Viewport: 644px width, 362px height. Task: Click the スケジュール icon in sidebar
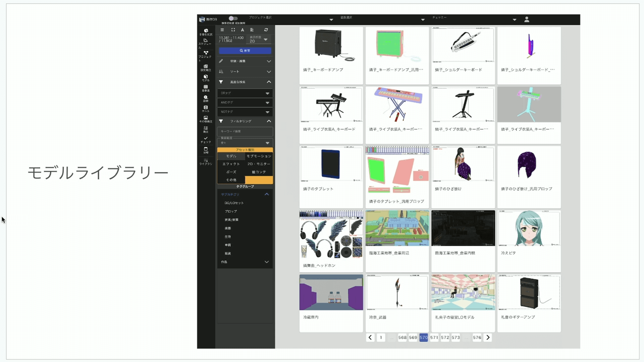(206, 43)
